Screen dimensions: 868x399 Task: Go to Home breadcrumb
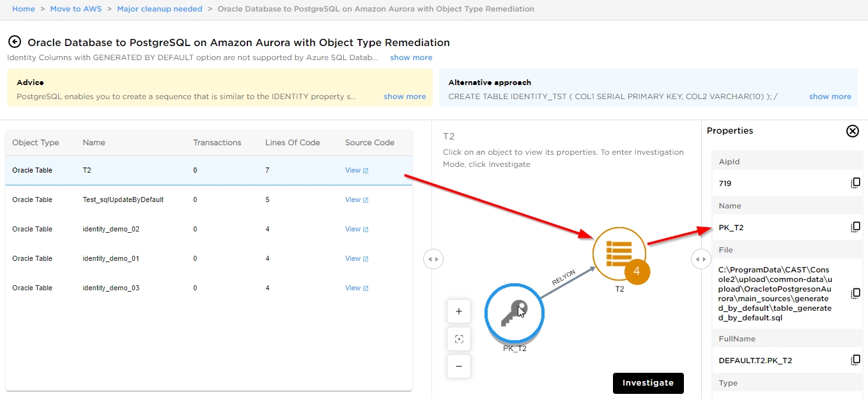pos(24,9)
